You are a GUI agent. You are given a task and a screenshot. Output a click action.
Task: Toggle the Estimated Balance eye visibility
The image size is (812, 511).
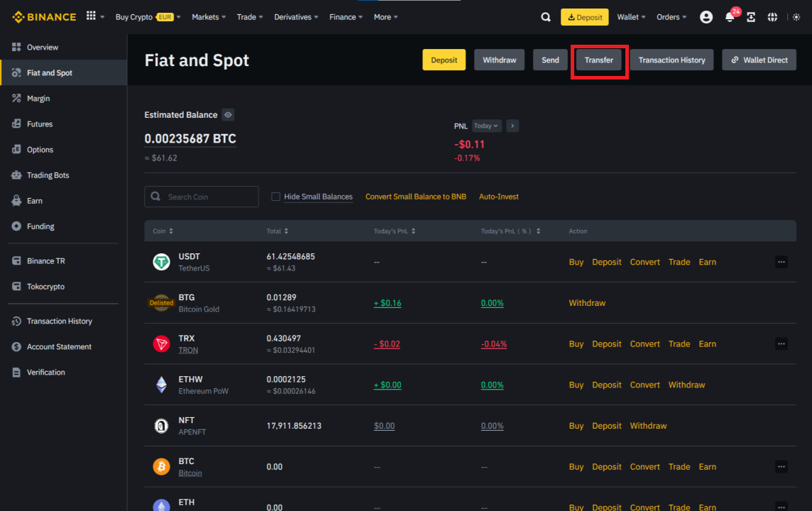click(228, 115)
